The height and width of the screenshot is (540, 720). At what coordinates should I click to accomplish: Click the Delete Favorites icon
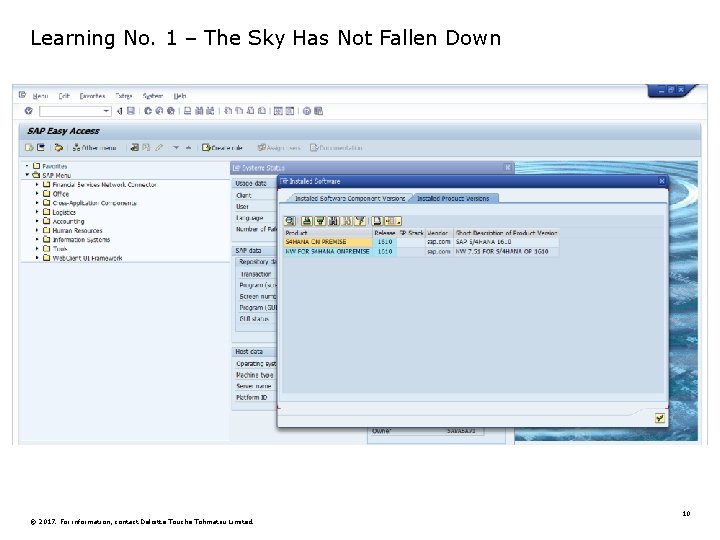(146, 147)
